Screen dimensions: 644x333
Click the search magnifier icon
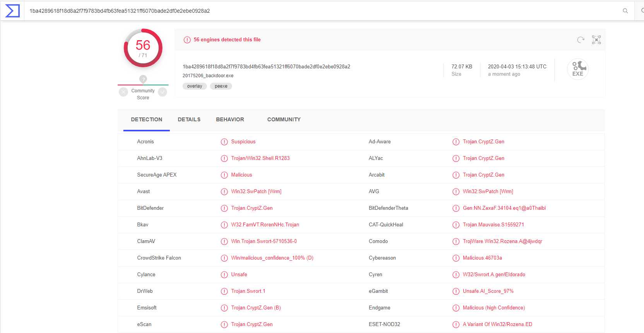pyautogui.click(x=625, y=11)
